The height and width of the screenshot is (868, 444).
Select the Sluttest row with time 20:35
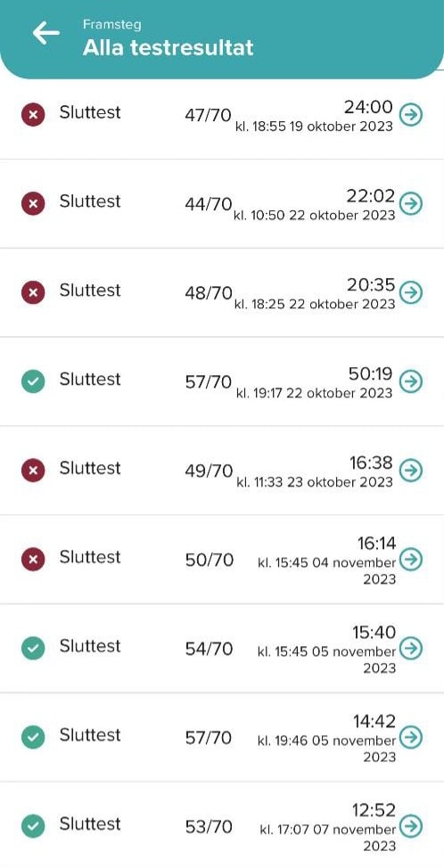(x=222, y=292)
